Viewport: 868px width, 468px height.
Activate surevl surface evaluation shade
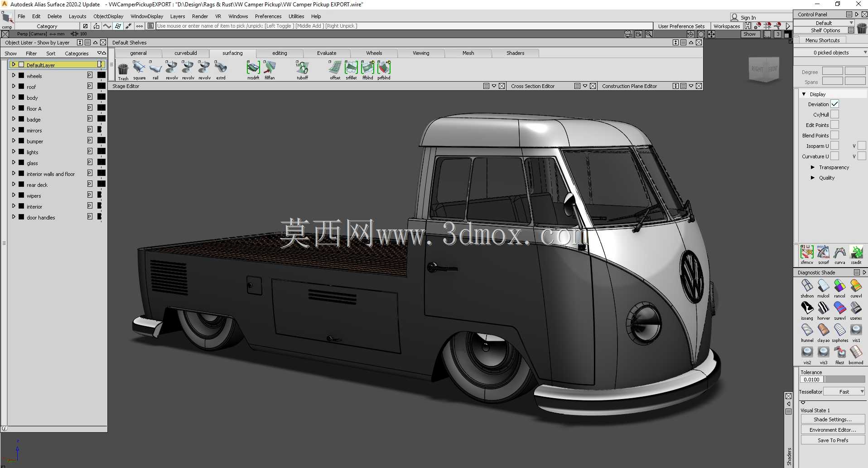839,311
